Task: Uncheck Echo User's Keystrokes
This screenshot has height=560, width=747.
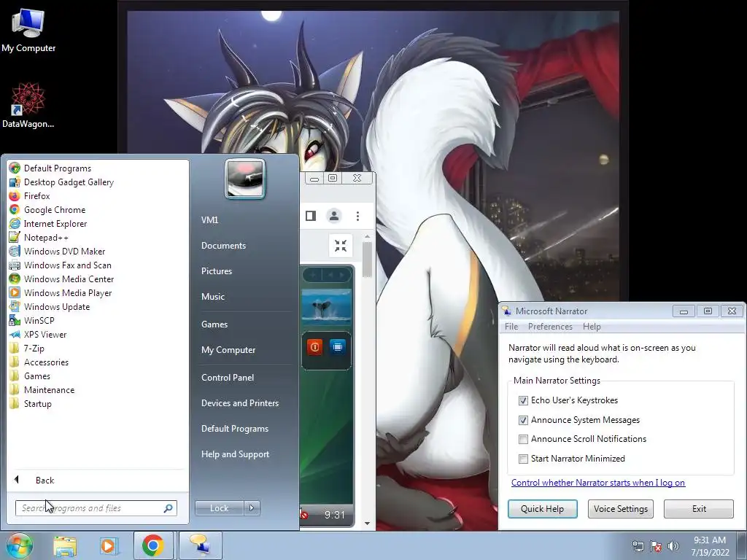Action: (523, 400)
